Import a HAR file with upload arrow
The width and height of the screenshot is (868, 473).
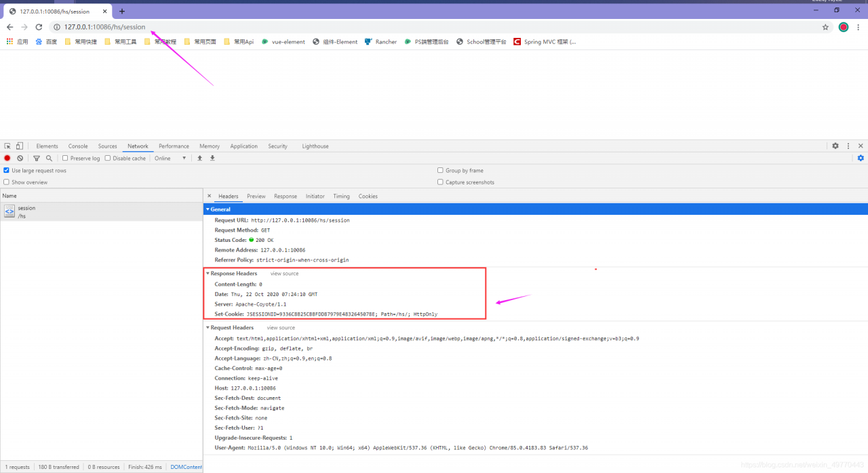pos(199,158)
